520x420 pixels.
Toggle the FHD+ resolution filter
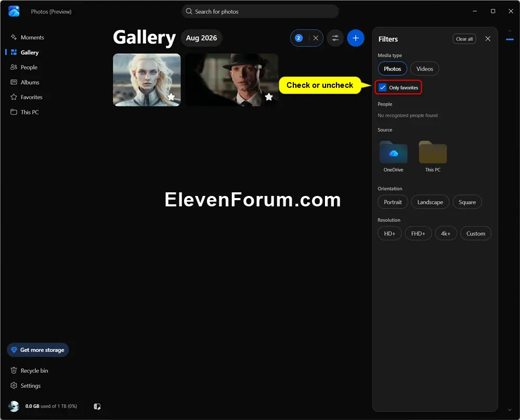coord(418,233)
